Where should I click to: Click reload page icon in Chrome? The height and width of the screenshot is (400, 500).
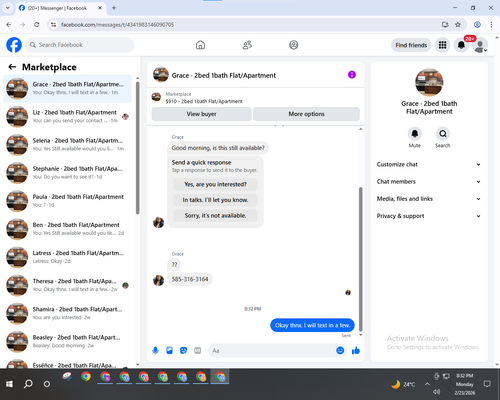click(37, 25)
